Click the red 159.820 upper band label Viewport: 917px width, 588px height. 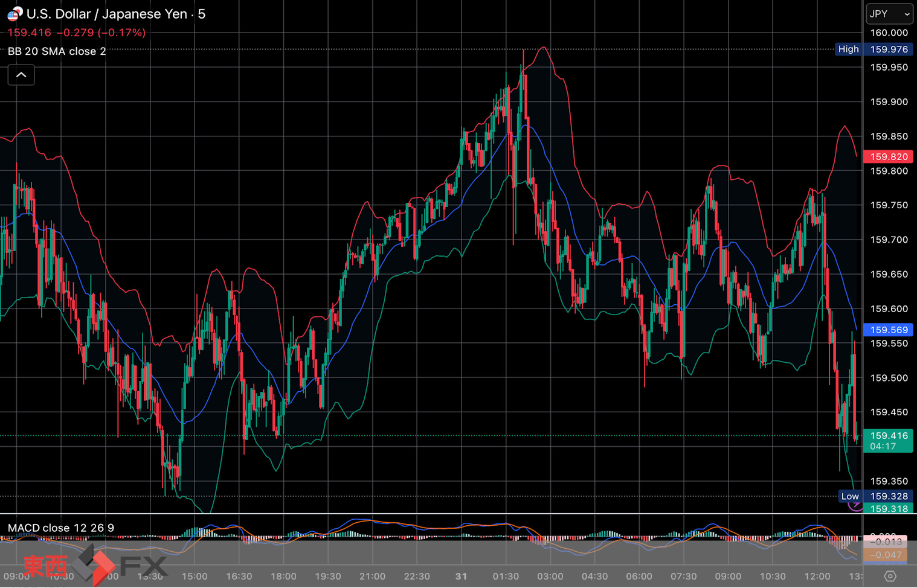[888, 157]
